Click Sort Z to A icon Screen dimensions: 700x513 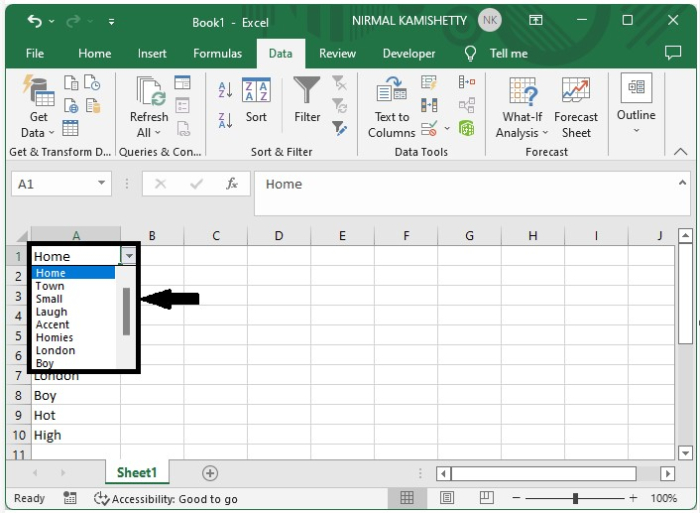coord(225,120)
